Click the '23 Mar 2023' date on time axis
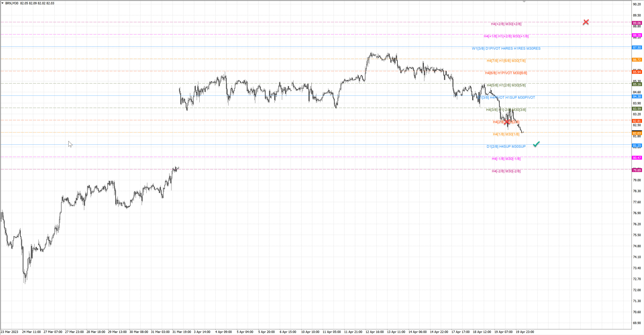The height and width of the screenshot is (335, 644). 10,332
